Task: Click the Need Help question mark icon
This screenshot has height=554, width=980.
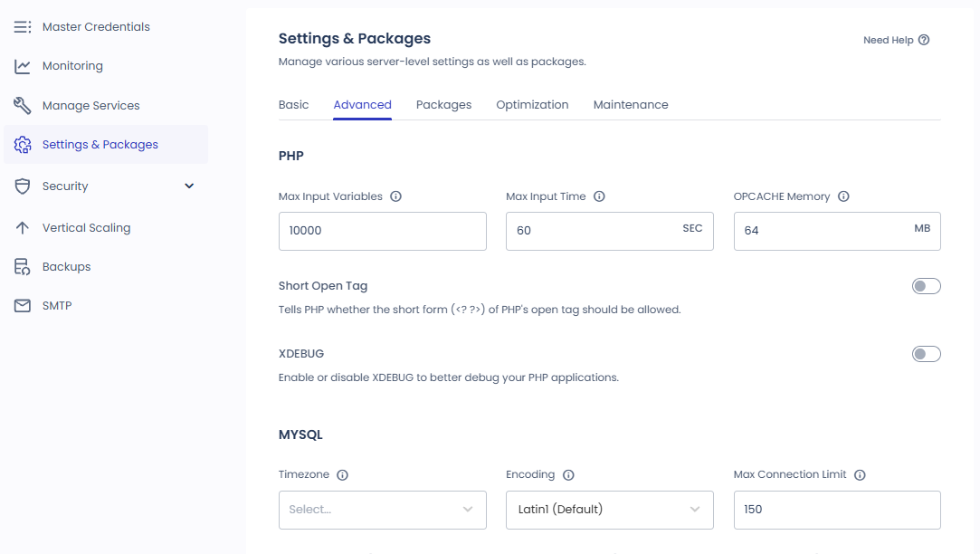Action: (924, 40)
